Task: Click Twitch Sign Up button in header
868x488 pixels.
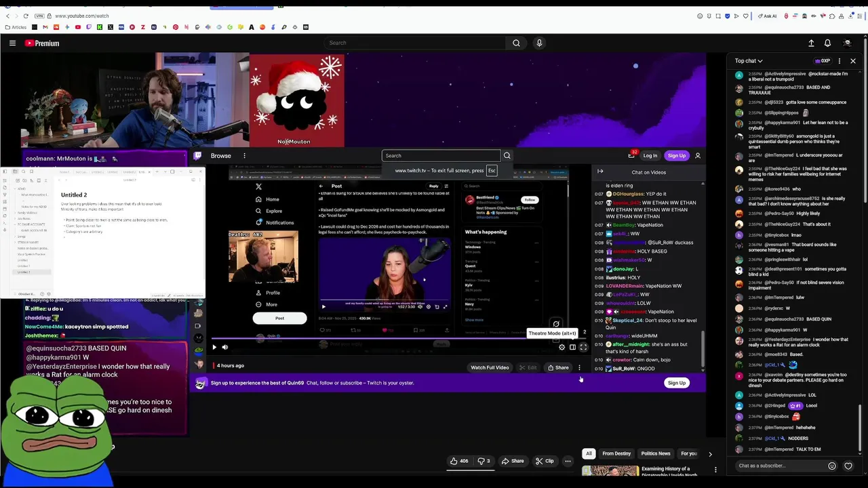Action: [677, 156]
